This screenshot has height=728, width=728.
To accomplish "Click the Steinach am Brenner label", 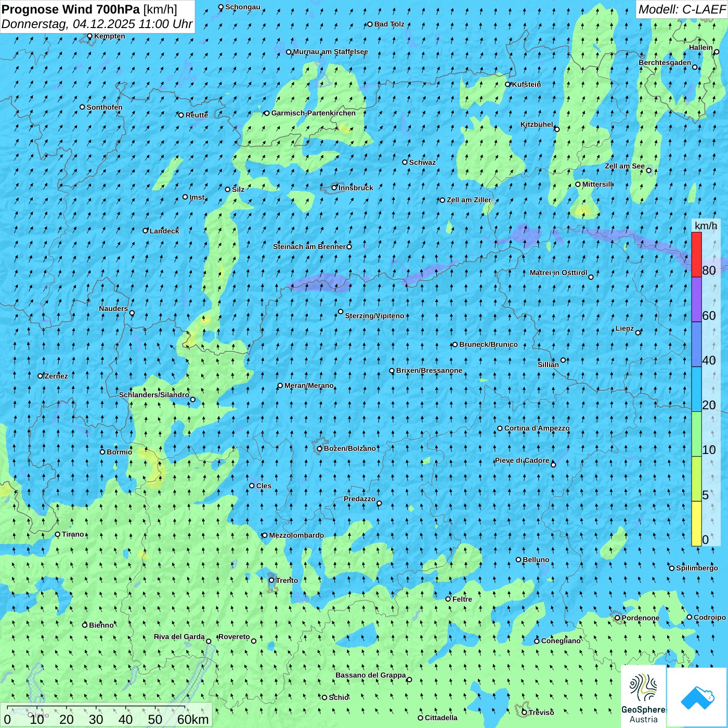I will [x=309, y=246].
